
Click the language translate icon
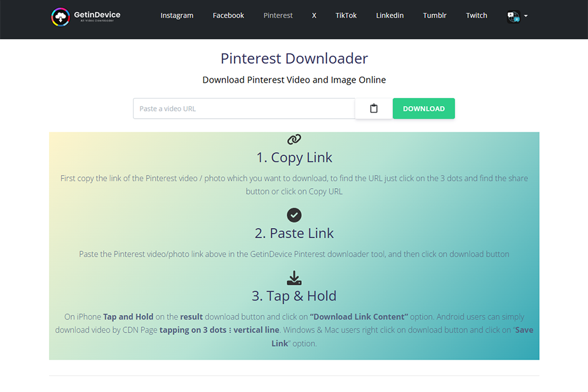[x=513, y=16]
